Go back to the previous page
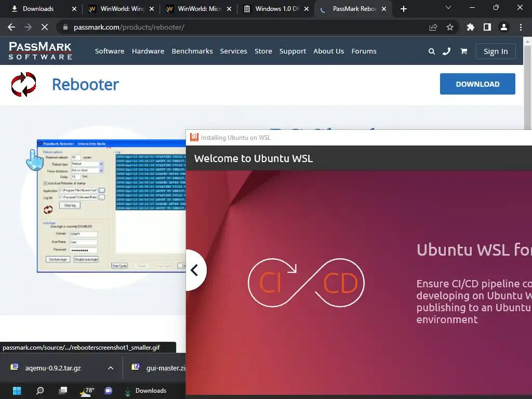This screenshot has height=399, width=532. [11, 27]
